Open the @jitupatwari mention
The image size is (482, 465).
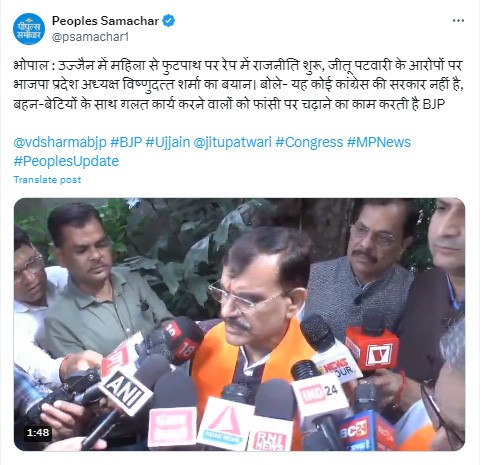(232, 142)
